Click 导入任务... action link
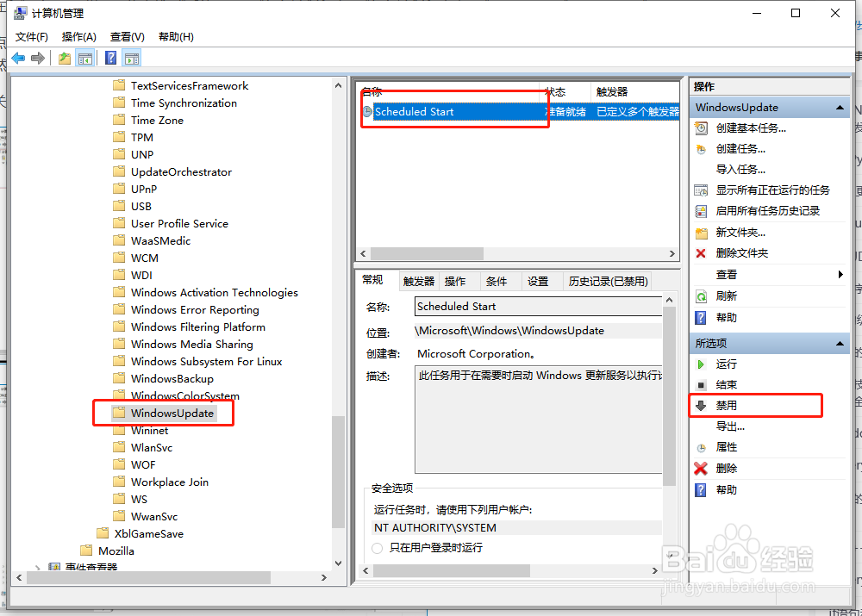The height and width of the screenshot is (616, 862). coord(740,169)
